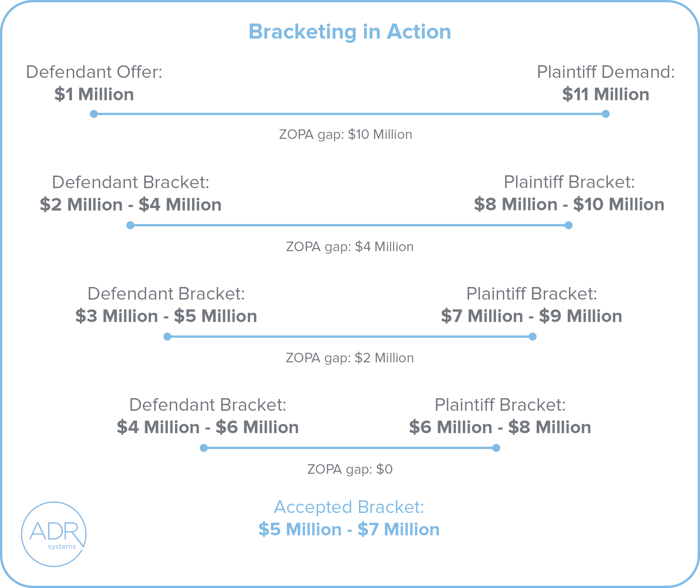The height and width of the screenshot is (588, 700).
Task: Select the dot under "$6 Million - $8 Million"
Action: point(496,448)
